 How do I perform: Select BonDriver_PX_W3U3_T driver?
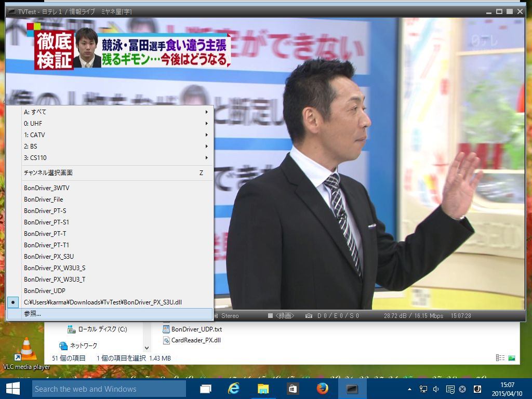[110, 280]
